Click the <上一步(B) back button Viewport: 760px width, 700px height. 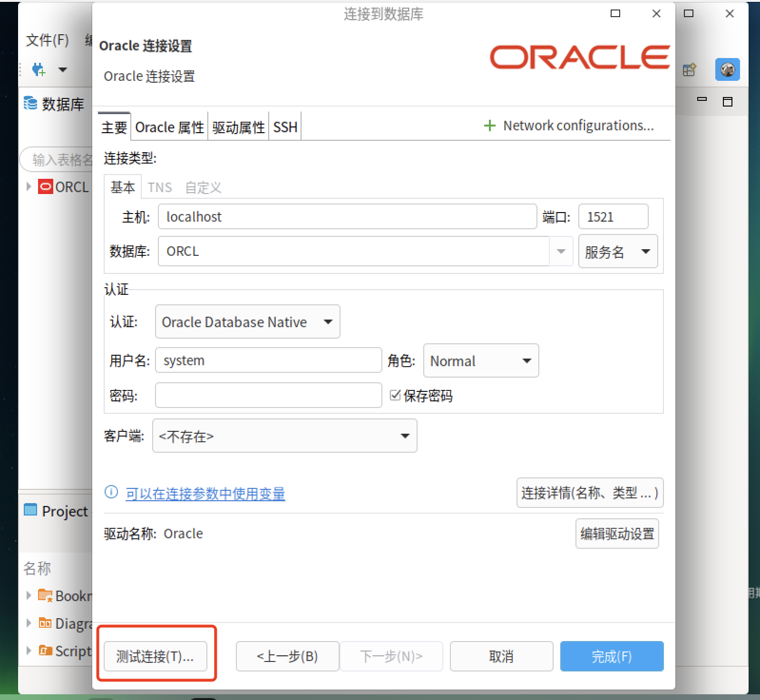point(287,656)
